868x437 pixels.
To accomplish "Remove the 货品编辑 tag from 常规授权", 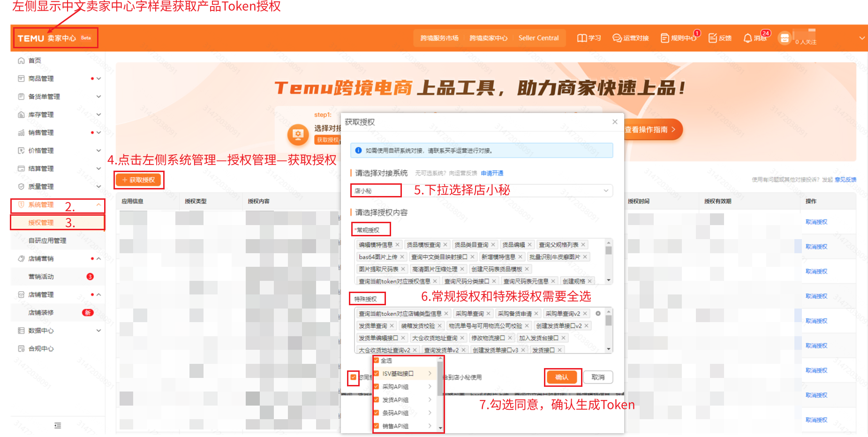I will (x=529, y=245).
